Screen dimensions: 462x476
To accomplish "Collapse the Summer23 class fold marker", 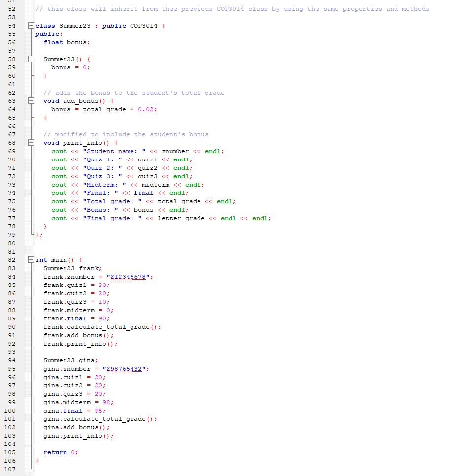I will point(31,26).
